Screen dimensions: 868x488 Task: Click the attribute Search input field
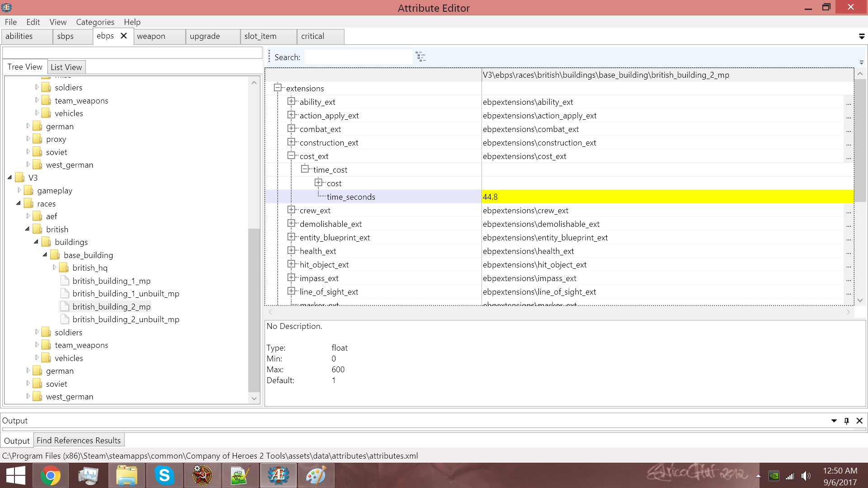358,57
